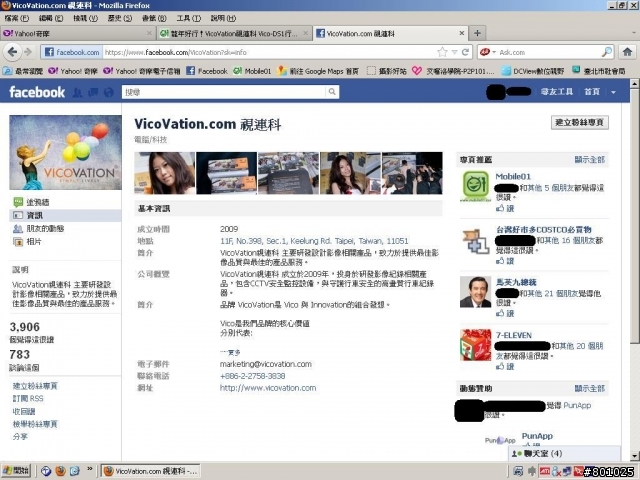Open the 編輯 (E) menu
This screenshot has height=480, width=640.
click(51, 18)
